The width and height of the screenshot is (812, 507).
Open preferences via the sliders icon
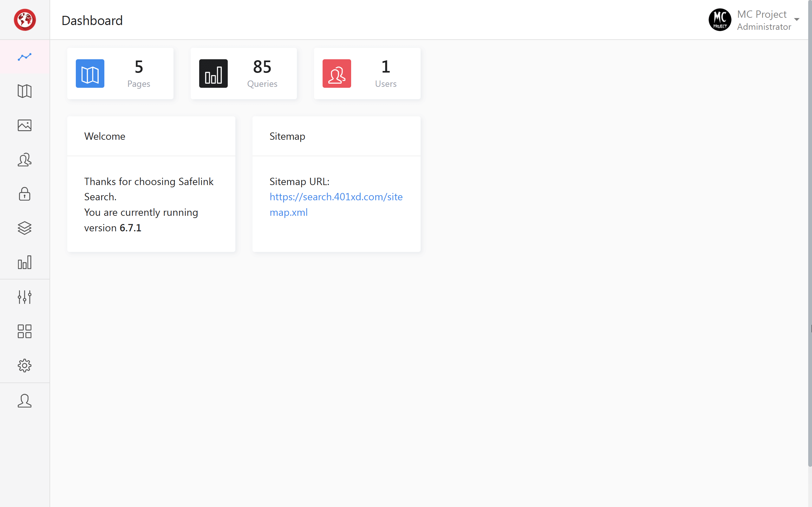coord(24,297)
